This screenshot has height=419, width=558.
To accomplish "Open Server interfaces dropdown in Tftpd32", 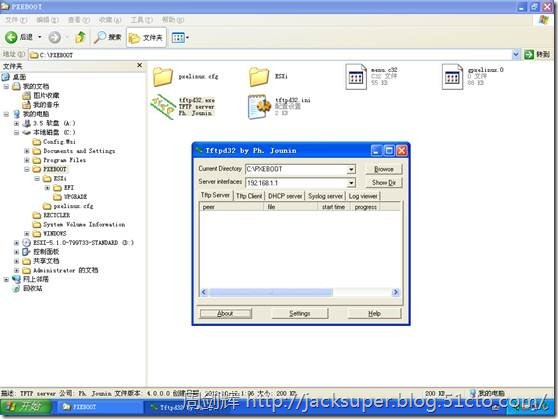I will click(x=351, y=183).
